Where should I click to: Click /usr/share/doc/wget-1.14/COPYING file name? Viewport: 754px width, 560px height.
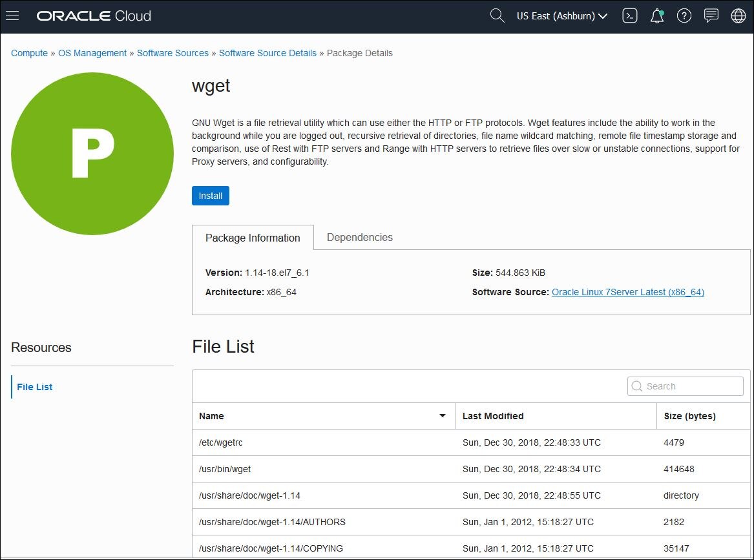(271, 548)
